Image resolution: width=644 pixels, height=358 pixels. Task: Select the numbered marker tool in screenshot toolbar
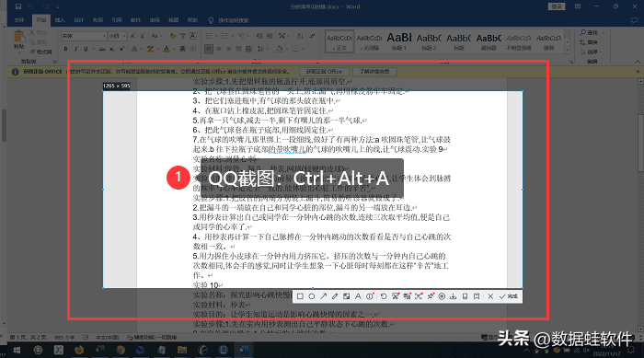pyautogui.click(x=370, y=296)
